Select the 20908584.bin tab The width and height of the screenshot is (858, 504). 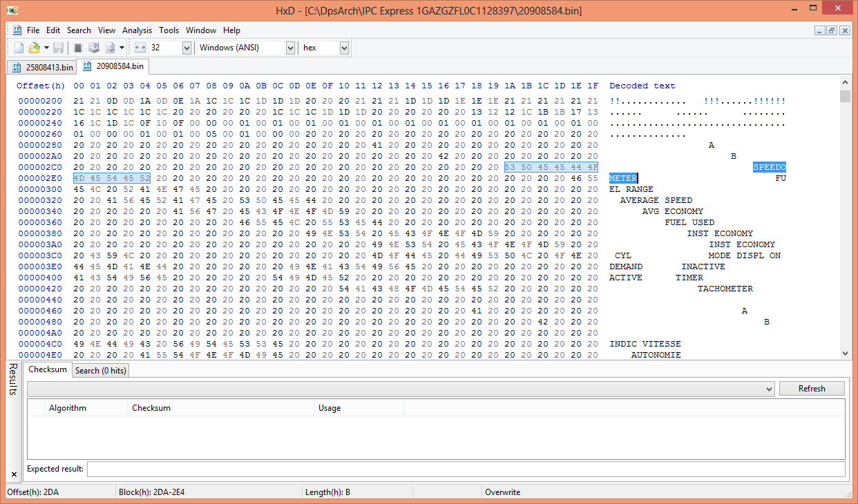coord(113,66)
